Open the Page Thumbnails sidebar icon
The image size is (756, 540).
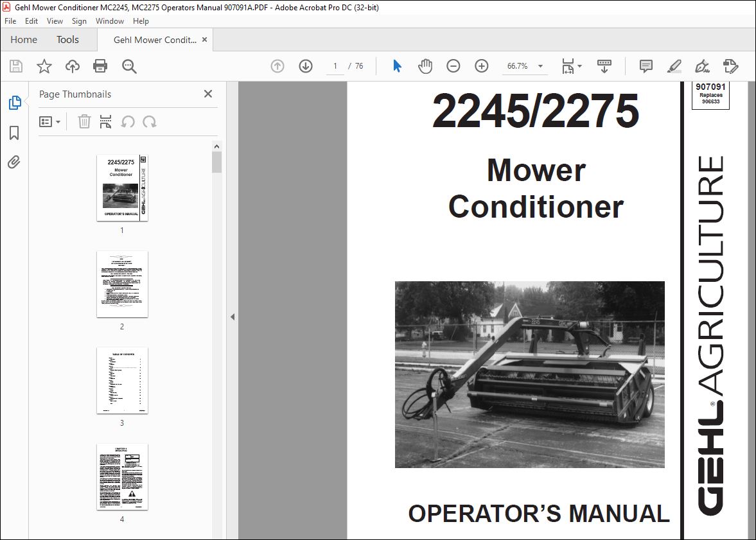click(x=15, y=102)
